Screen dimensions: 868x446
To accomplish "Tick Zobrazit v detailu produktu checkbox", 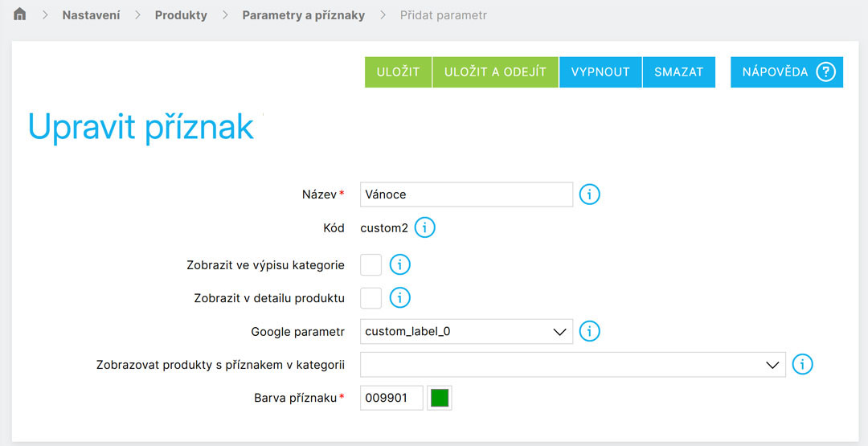I will point(371,298).
